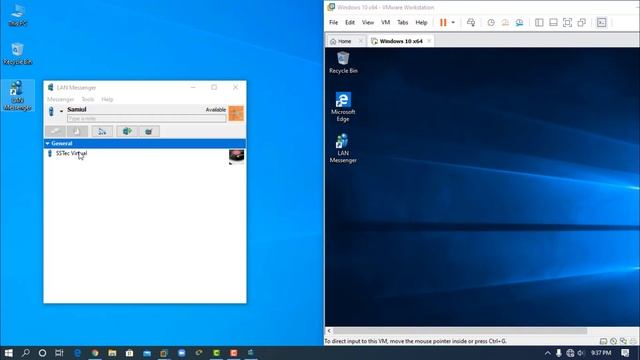Open Task View from the taskbar
This screenshot has height=360, width=640.
59,353
